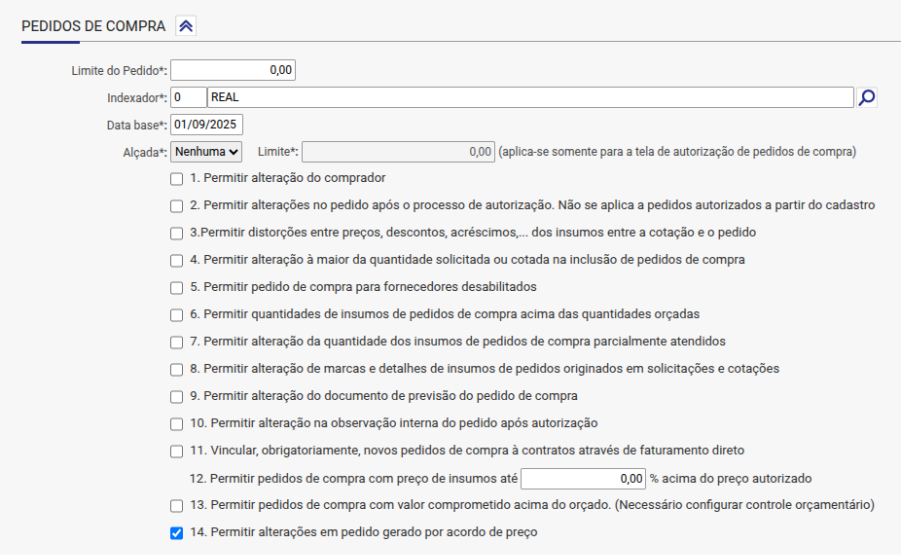This screenshot has width=901, height=555.
Task: Collapse the Pedidos de Compra section
Action: (186, 26)
